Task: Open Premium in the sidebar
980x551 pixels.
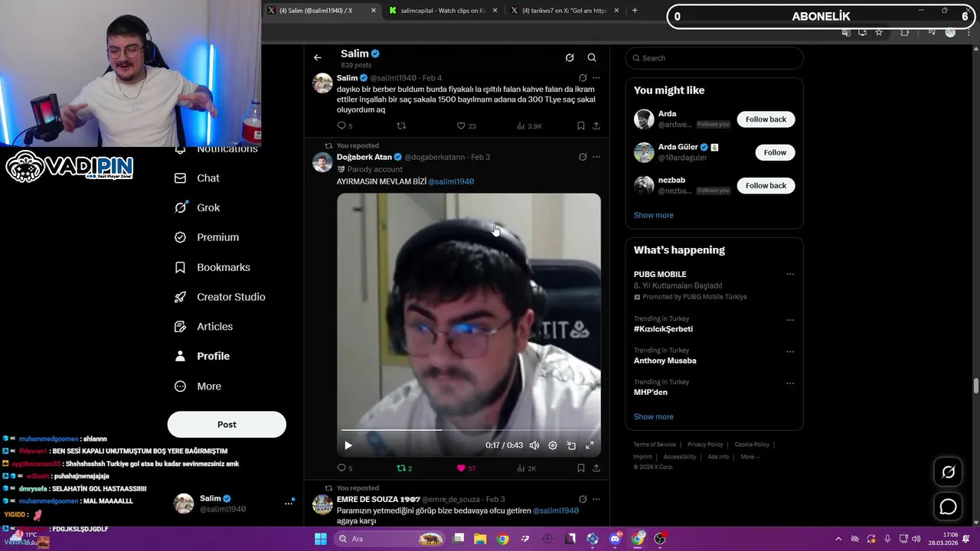Action: tap(207, 237)
